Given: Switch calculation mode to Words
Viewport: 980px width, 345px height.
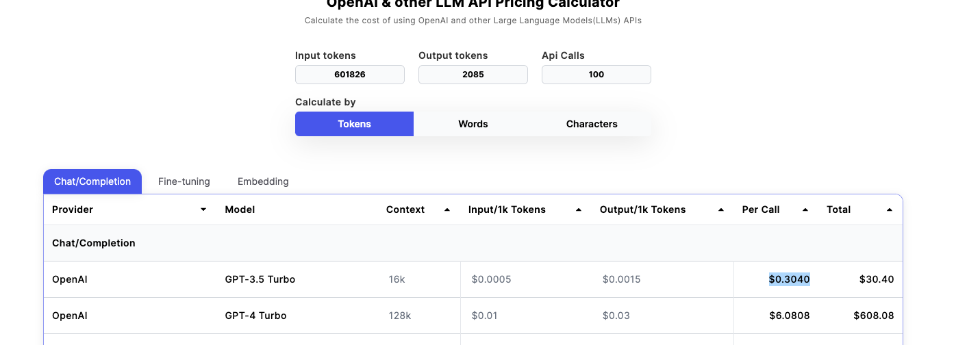Looking at the screenshot, I should [473, 124].
